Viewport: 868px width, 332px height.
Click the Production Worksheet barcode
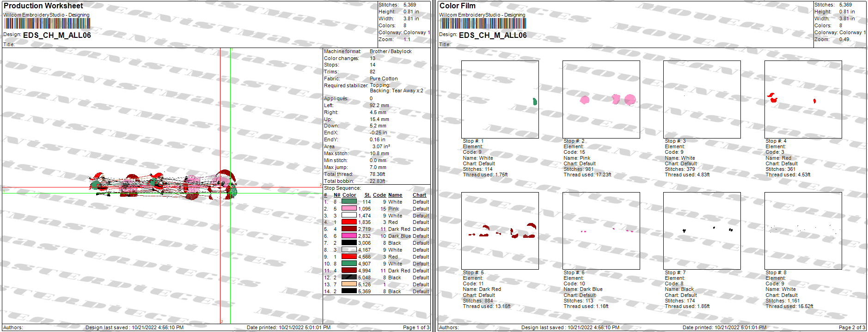[x=47, y=24]
